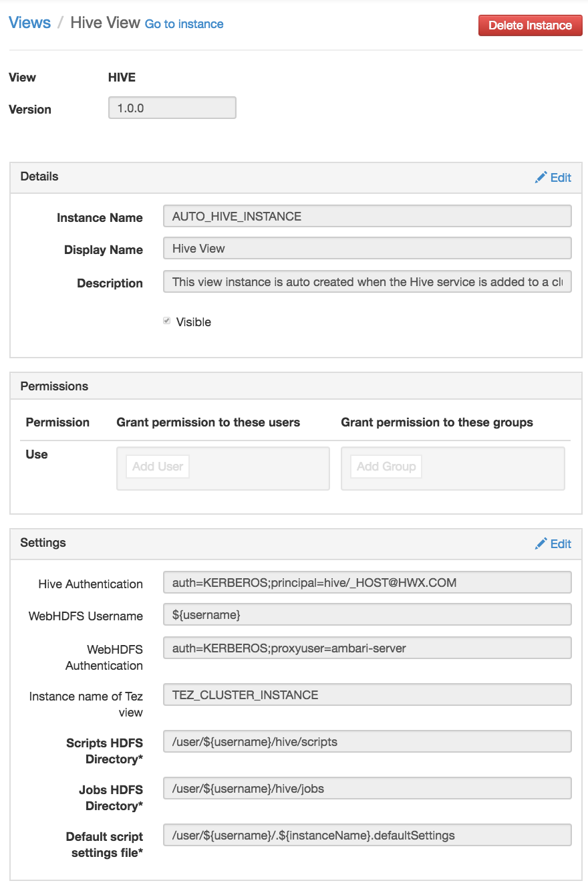Return to Views via the breadcrumb link

29,22
